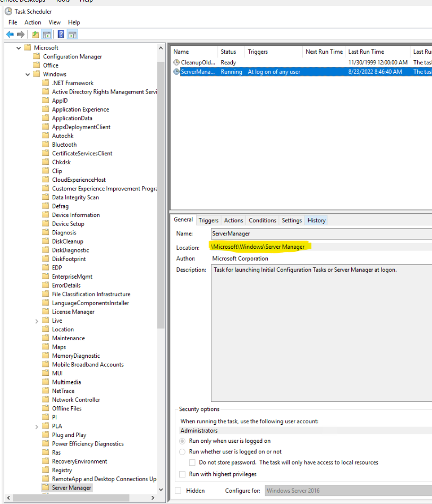Screen dimensions: 432x504
Task: Sort by the Triggers column header
Action: click(274, 52)
